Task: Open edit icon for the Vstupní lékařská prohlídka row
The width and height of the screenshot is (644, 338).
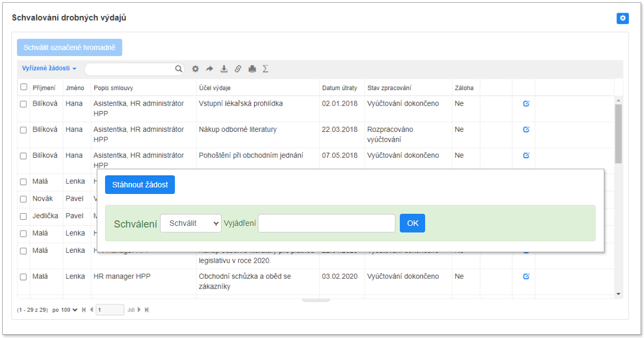Action: pyautogui.click(x=526, y=103)
